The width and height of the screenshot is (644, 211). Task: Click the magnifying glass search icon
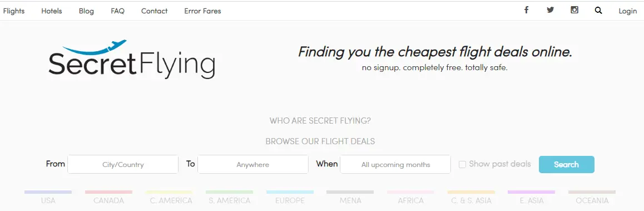[x=598, y=11]
